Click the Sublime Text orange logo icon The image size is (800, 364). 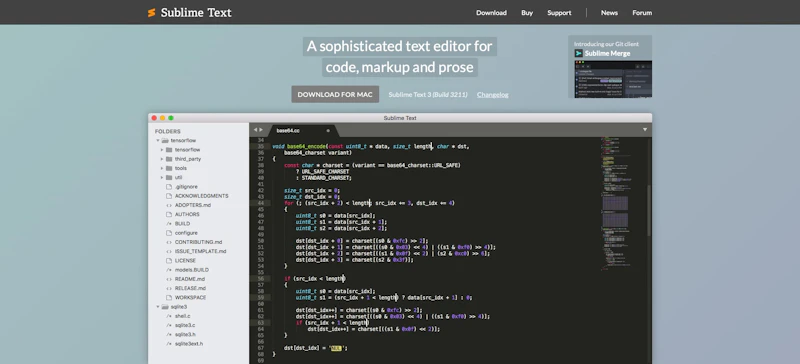pyautogui.click(x=152, y=13)
